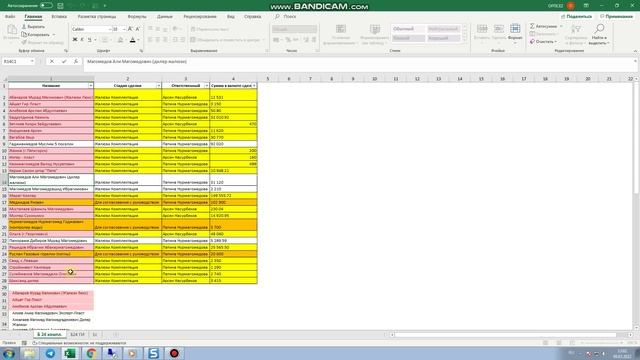Click the Select All corner of the sheet
This screenshot has width=640, height=360.
pyautogui.click(x=4, y=78)
